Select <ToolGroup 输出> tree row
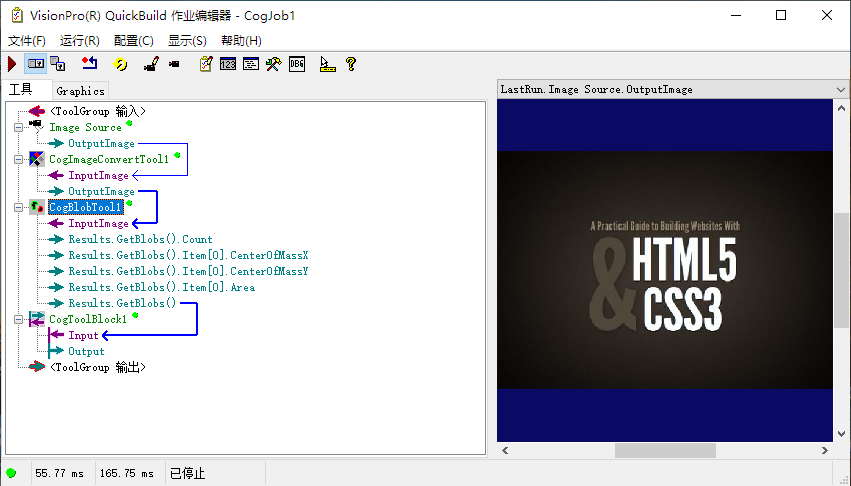The image size is (851, 486). pyautogui.click(x=98, y=367)
